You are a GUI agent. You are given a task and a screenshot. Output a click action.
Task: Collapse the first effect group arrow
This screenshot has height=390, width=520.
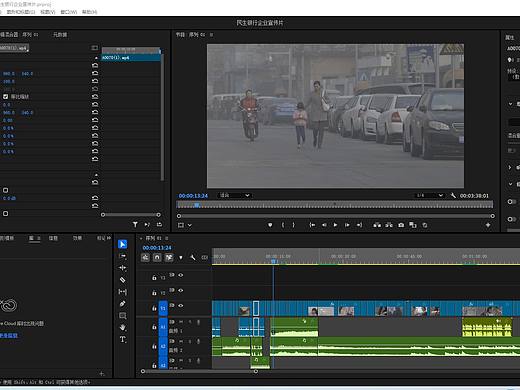[x=96, y=58]
